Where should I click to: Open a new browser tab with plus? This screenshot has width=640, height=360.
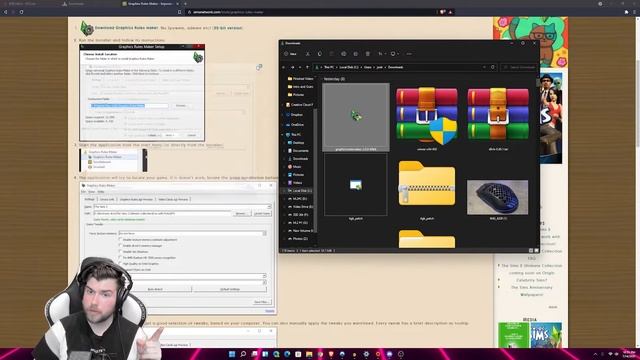pyautogui.click(x=185, y=4)
